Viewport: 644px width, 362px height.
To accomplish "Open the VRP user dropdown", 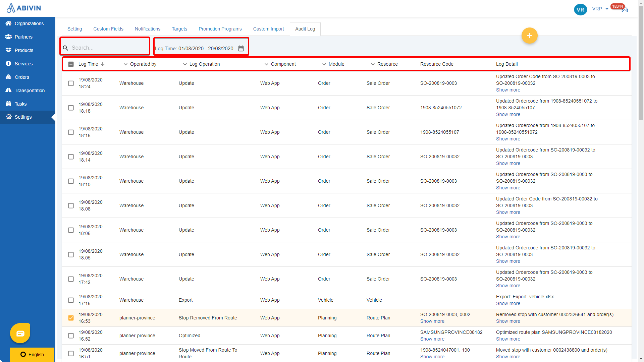I will point(600,9).
